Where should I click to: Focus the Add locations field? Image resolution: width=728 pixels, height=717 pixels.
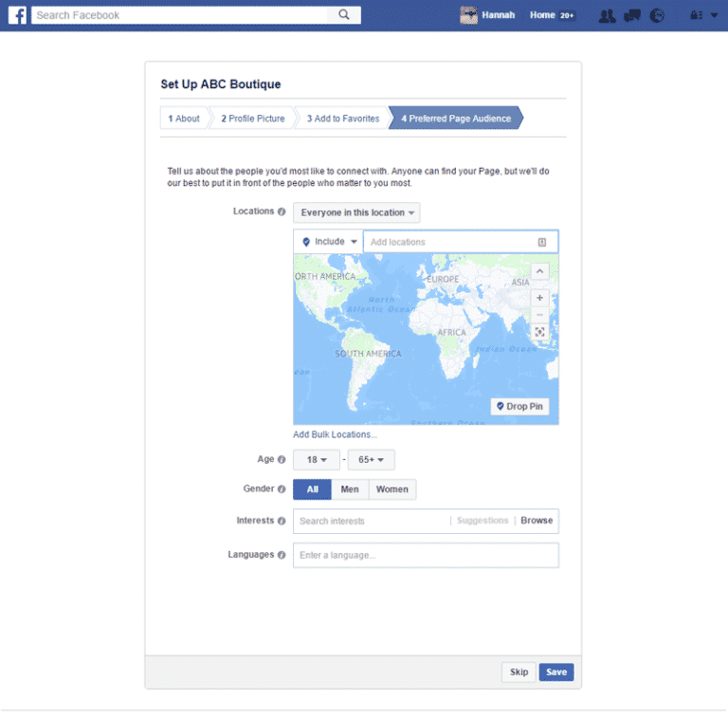[x=461, y=242]
